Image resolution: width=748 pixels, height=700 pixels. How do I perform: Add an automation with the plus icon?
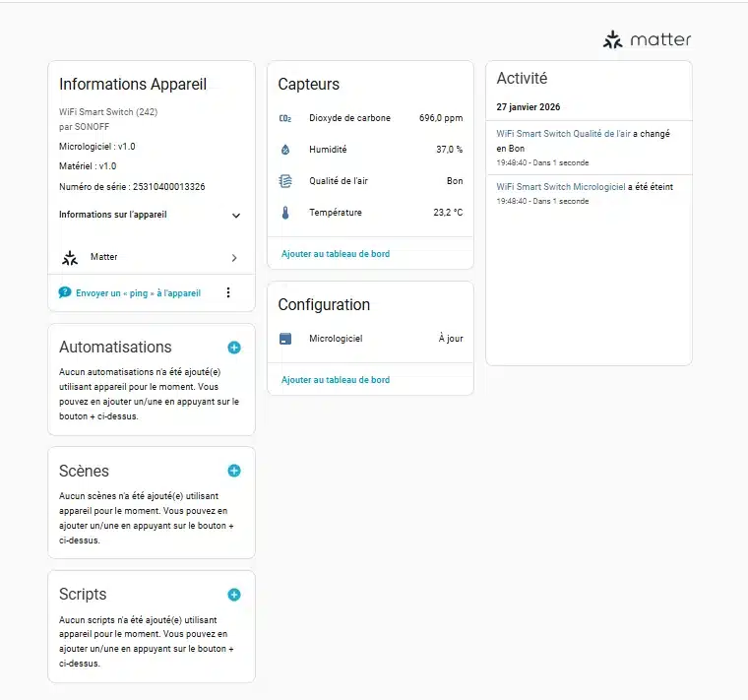(234, 348)
